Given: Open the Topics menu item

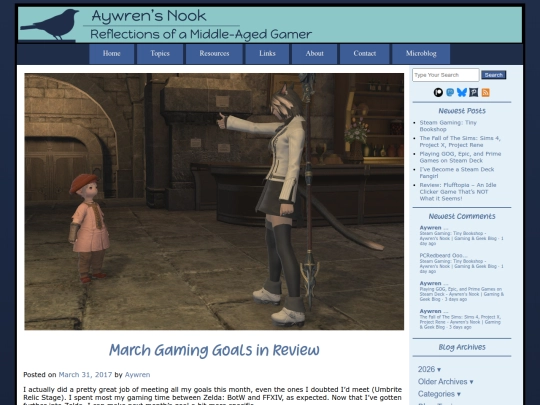Looking at the screenshot, I should [160, 54].
